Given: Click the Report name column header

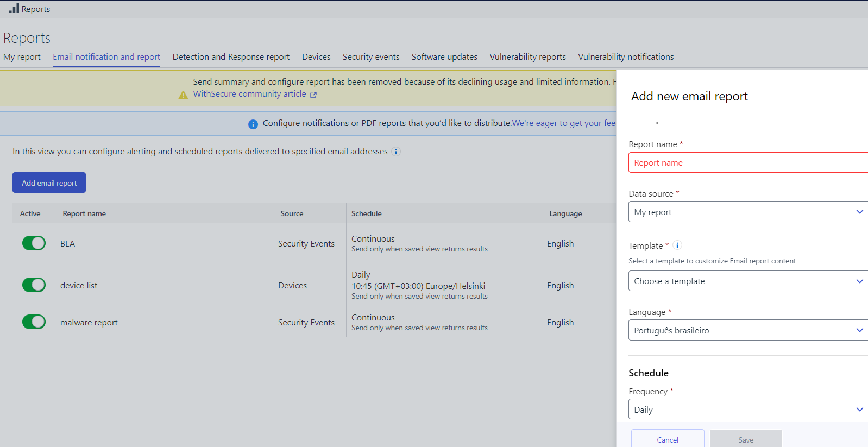Looking at the screenshot, I should (84, 213).
